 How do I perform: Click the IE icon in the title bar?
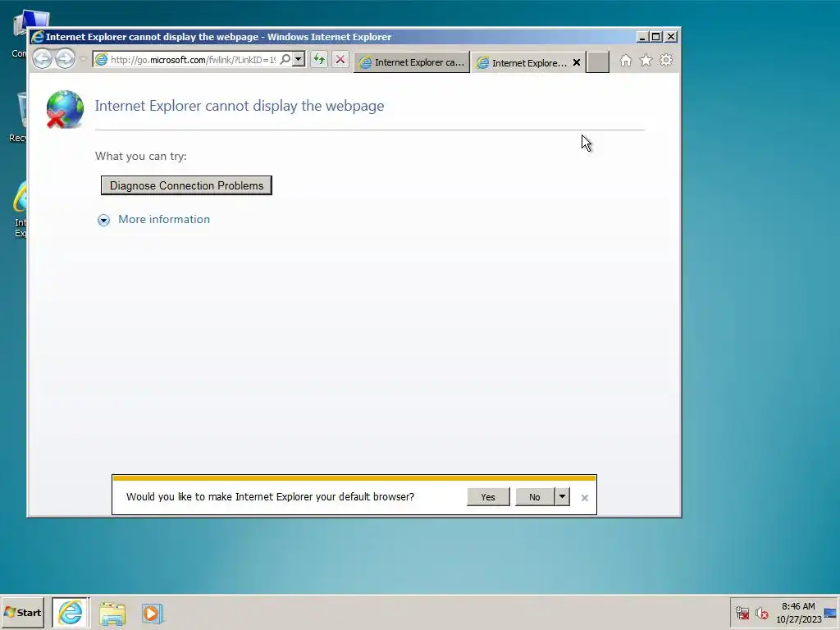coord(38,36)
